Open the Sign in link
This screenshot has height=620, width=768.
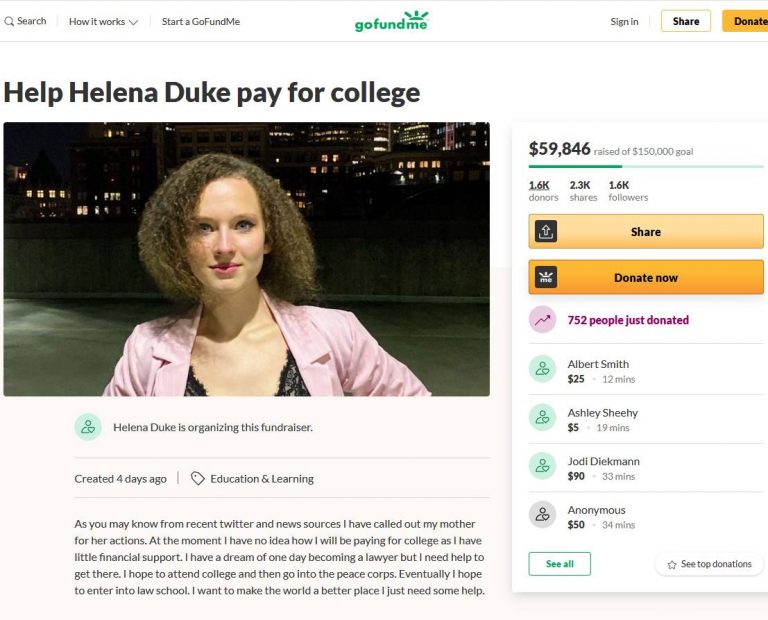click(624, 22)
